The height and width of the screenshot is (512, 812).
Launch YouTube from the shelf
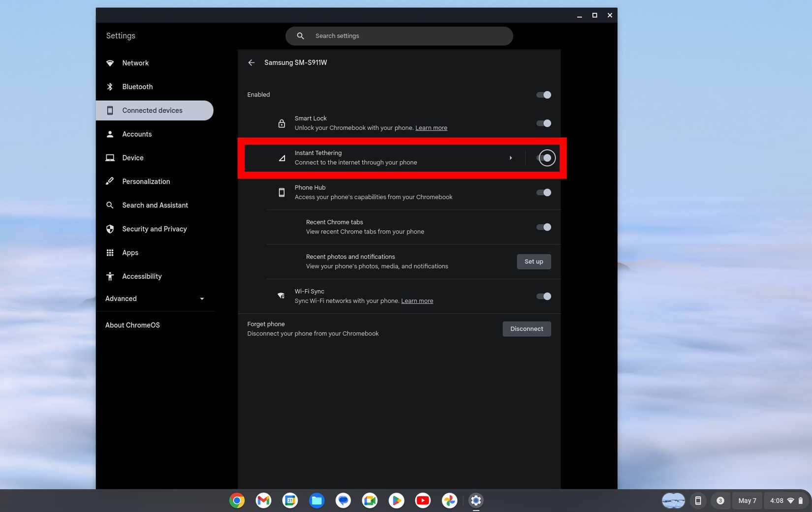pos(423,500)
